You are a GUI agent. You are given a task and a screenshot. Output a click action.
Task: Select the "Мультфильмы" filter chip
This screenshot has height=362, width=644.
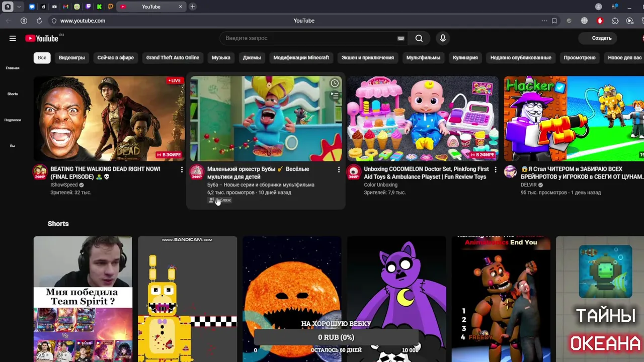click(423, 57)
